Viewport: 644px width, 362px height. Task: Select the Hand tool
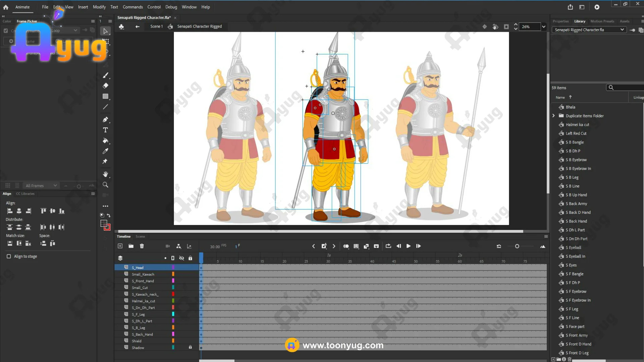[x=105, y=174]
